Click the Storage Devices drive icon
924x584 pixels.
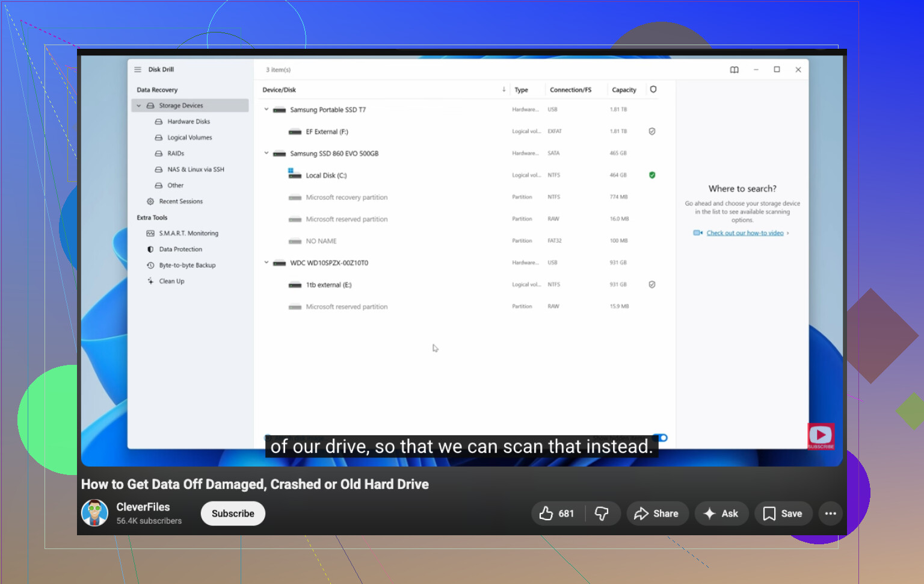(x=150, y=105)
